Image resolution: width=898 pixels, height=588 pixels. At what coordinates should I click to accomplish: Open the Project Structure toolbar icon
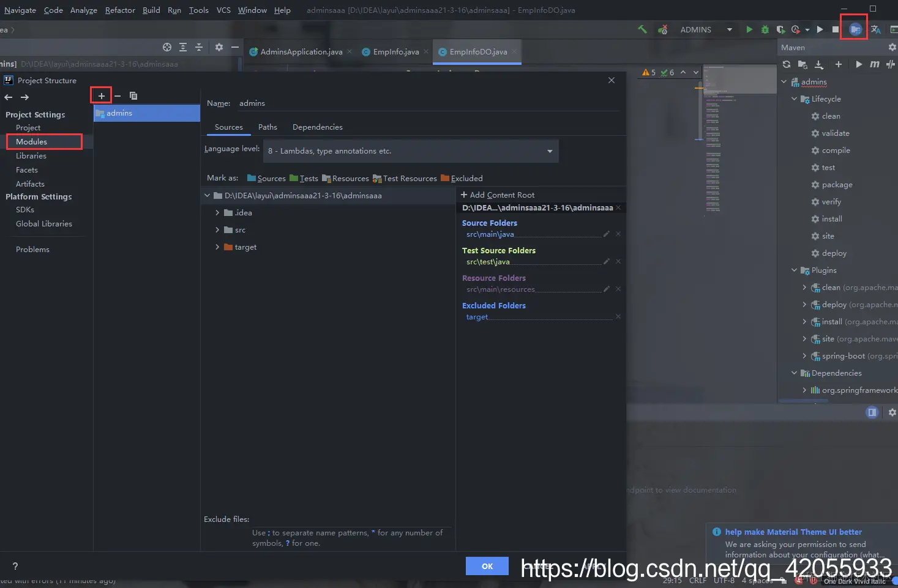coord(855,29)
